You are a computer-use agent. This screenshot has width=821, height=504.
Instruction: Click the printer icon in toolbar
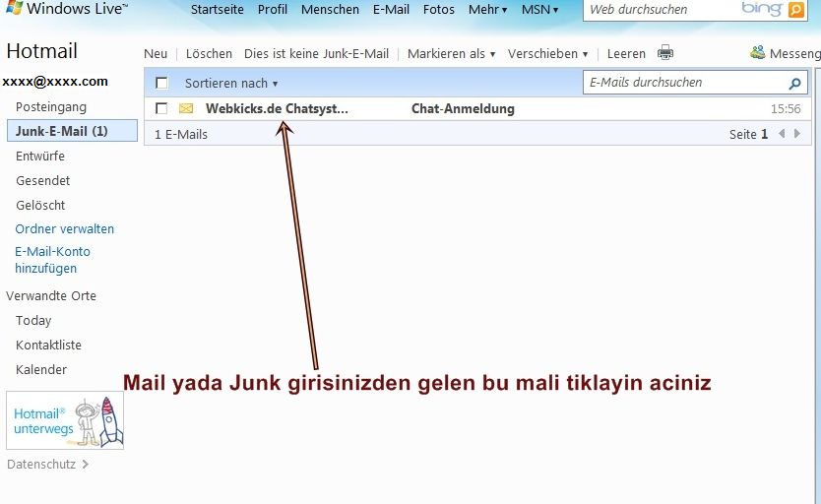point(665,53)
